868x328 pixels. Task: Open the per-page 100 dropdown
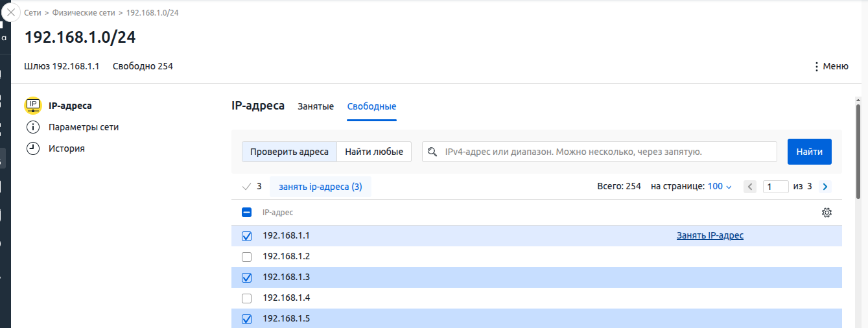[719, 187]
